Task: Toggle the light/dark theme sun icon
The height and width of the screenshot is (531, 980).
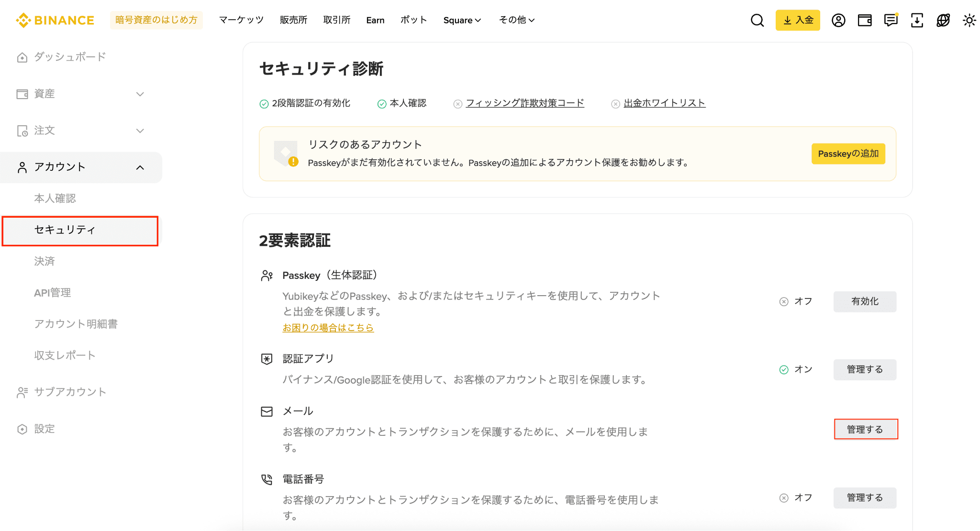Action: [x=969, y=20]
